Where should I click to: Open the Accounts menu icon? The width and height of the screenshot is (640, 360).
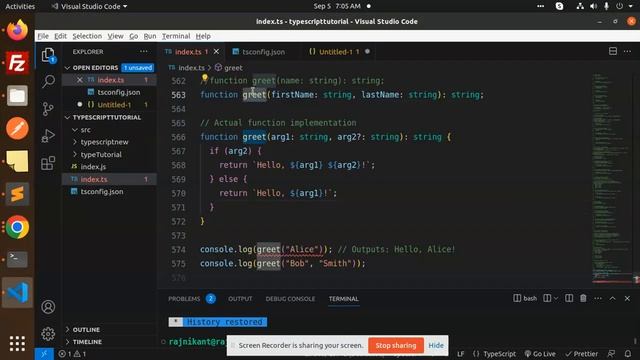[x=48, y=307]
